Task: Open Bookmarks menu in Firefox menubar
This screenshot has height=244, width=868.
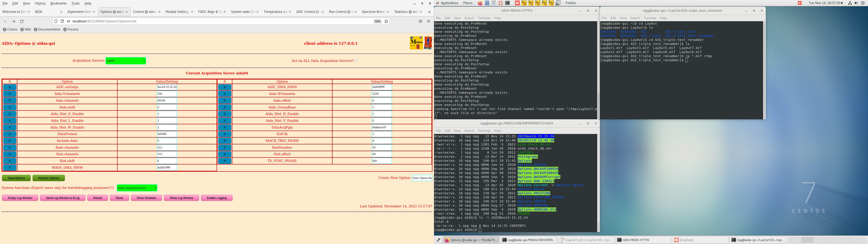Action: pos(58,3)
